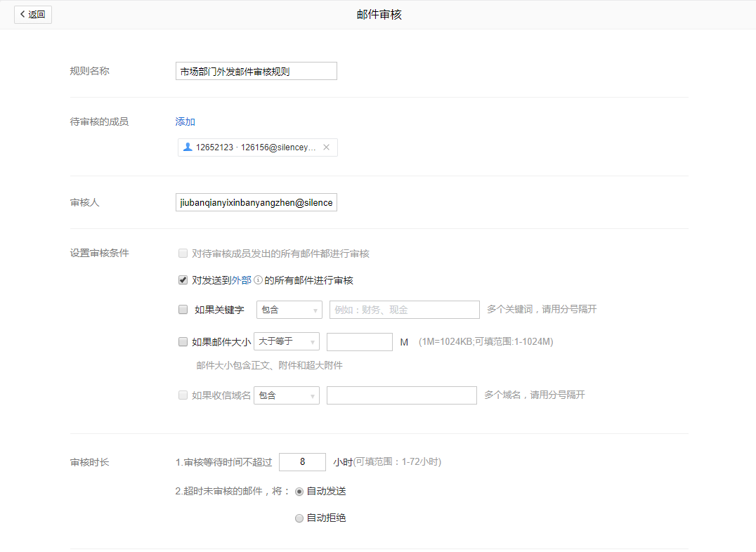Click the user avatar icon in member tag
This screenshot has width=756, height=552.
coord(188,147)
